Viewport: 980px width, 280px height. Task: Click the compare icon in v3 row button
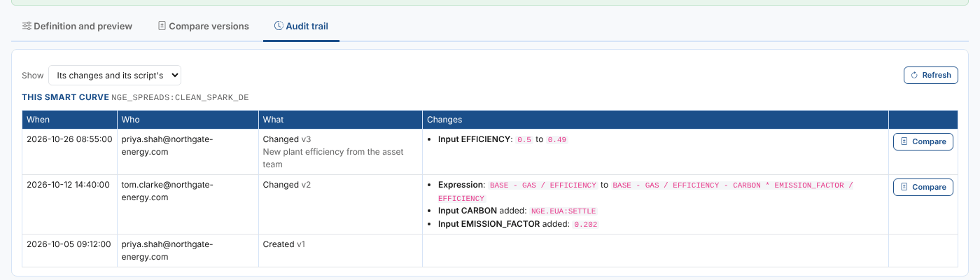[x=904, y=142]
